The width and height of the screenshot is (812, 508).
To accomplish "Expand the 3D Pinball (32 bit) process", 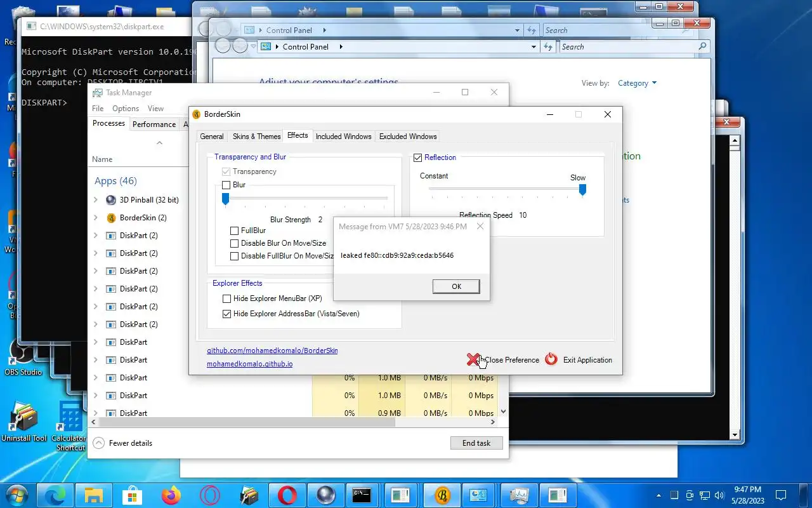I will click(x=96, y=200).
